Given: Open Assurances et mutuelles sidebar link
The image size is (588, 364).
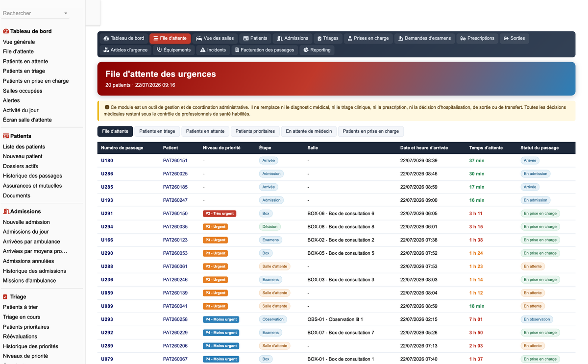Looking at the screenshot, I should (x=32, y=186).
